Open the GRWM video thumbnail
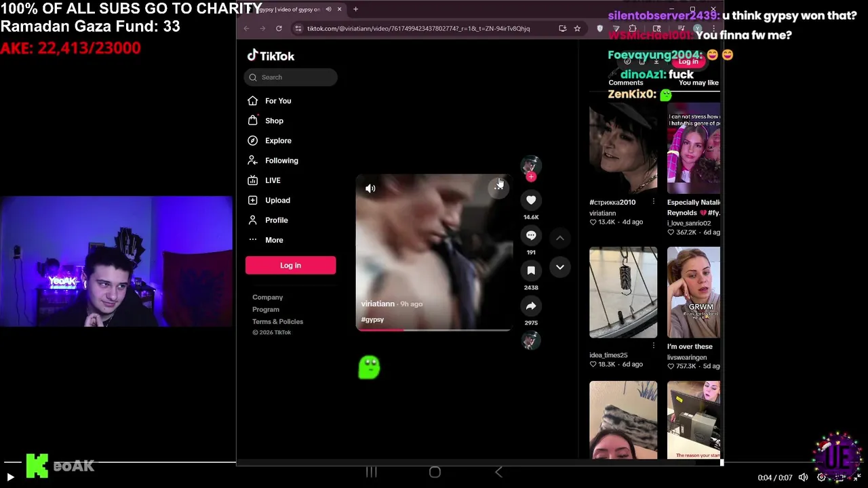The height and width of the screenshot is (488, 868). (694, 292)
